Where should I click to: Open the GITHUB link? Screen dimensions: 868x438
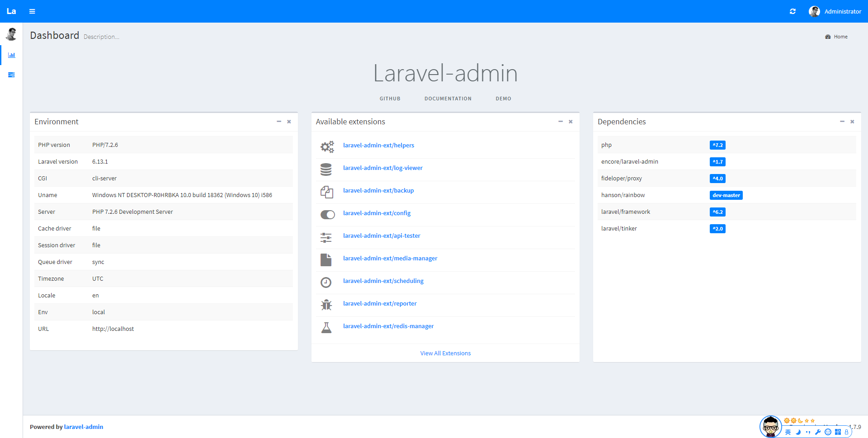390,99
